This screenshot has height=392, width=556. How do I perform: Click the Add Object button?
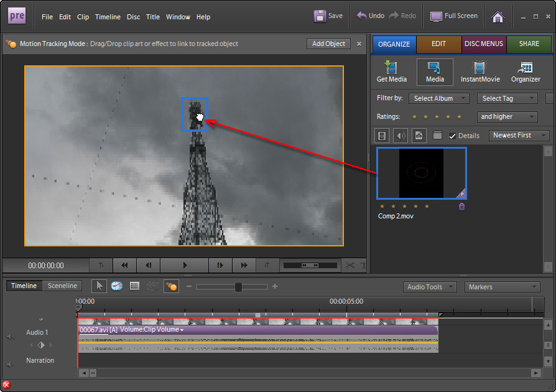pos(328,44)
